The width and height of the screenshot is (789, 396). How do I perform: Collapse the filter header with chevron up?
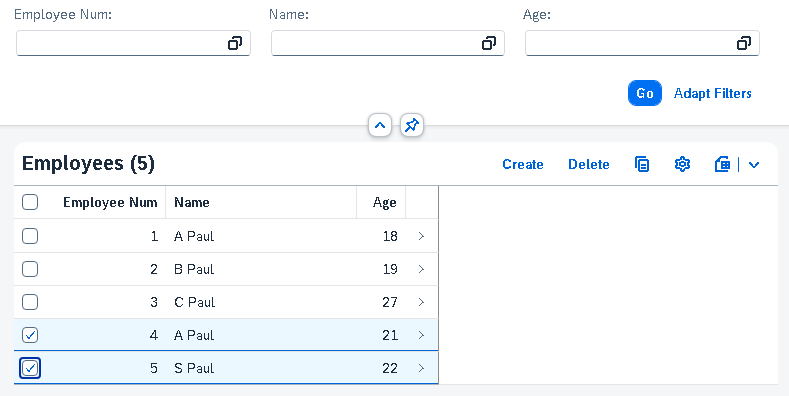pos(380,125)
